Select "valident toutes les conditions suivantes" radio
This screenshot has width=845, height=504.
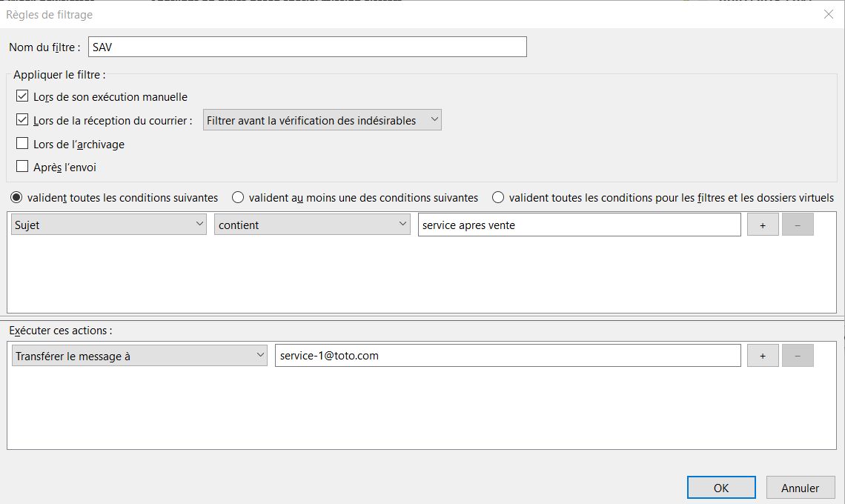pyautogui.click(x=16, y=198)
